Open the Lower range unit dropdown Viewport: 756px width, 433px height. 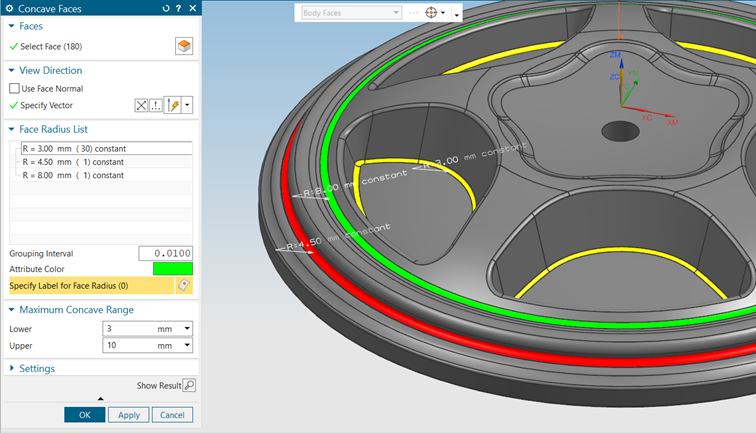coord(187,328)
